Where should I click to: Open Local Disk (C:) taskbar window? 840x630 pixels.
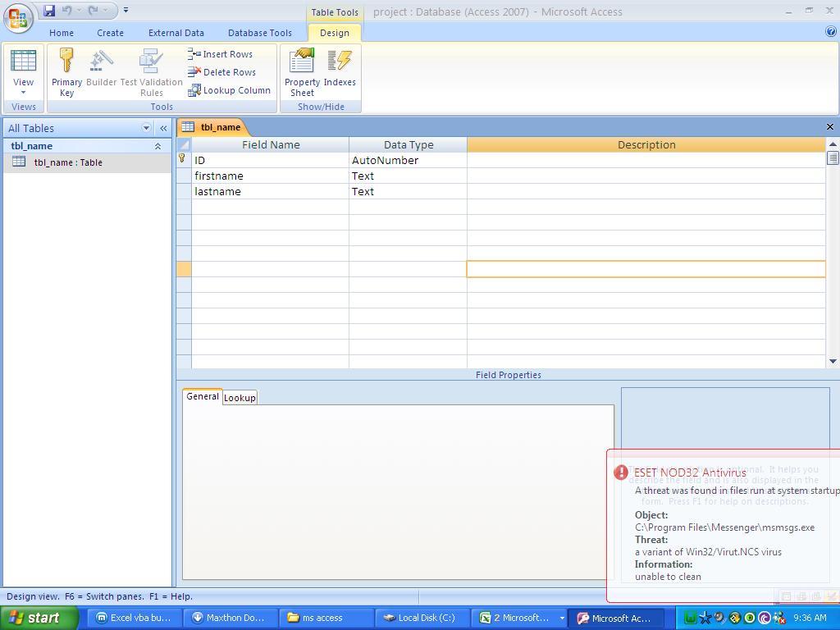[422, 618]
